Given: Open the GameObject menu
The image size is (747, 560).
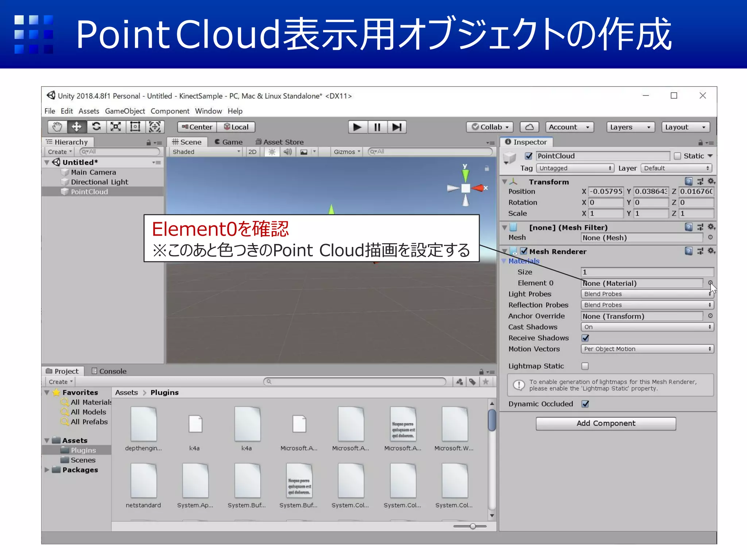Looking at the screenshot, I should coord(125,111).
